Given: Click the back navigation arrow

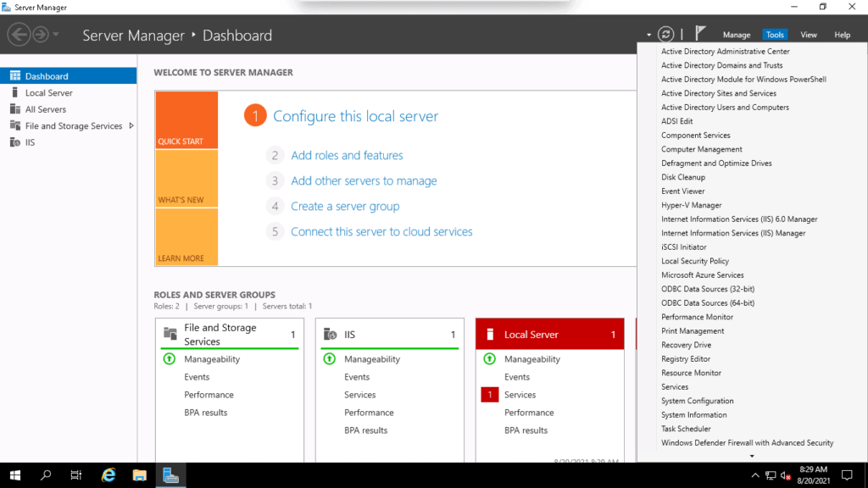Looking at the screenshot, I should coord(19,34).
